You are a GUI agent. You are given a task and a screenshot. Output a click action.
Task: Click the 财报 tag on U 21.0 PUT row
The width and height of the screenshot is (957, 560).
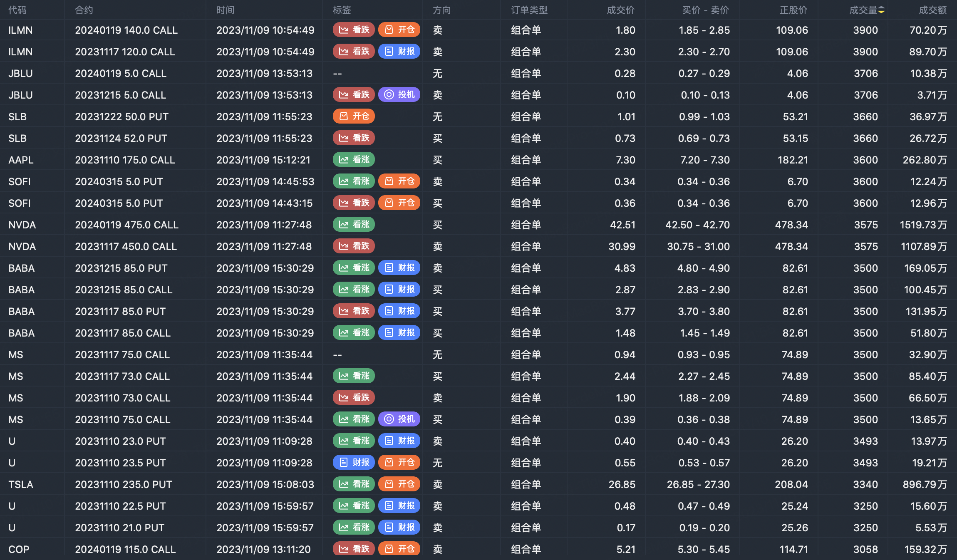point(399,527)
